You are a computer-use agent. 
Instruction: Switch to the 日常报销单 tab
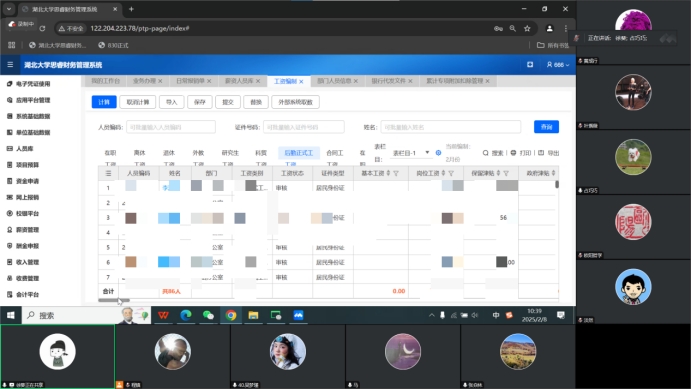[190, 81]
